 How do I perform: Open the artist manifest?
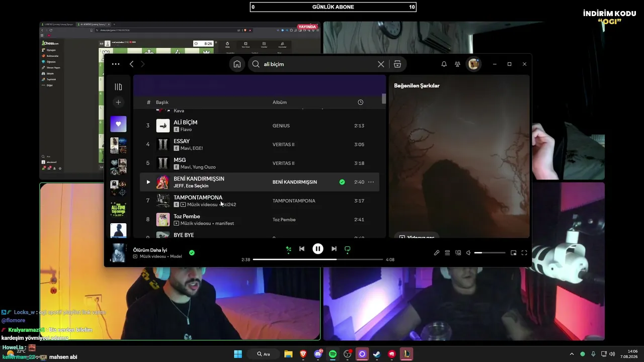[224, 223]
